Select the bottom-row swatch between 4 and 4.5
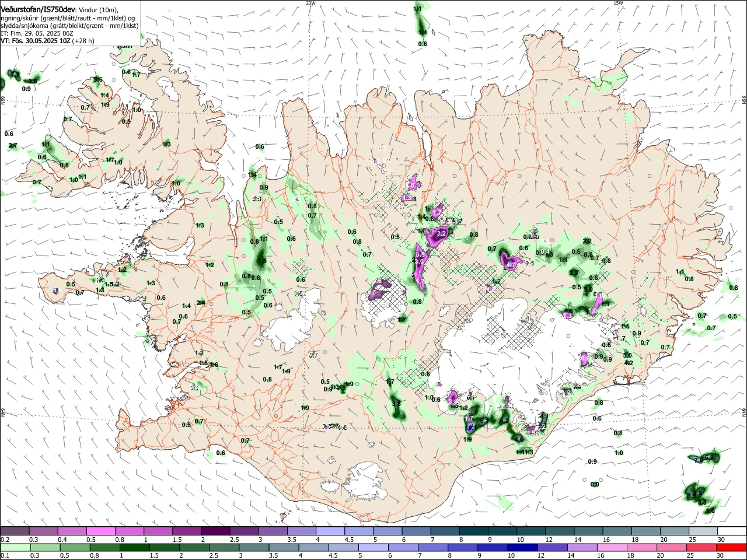This screenshot has width=747, height=560. pos(315,547)
